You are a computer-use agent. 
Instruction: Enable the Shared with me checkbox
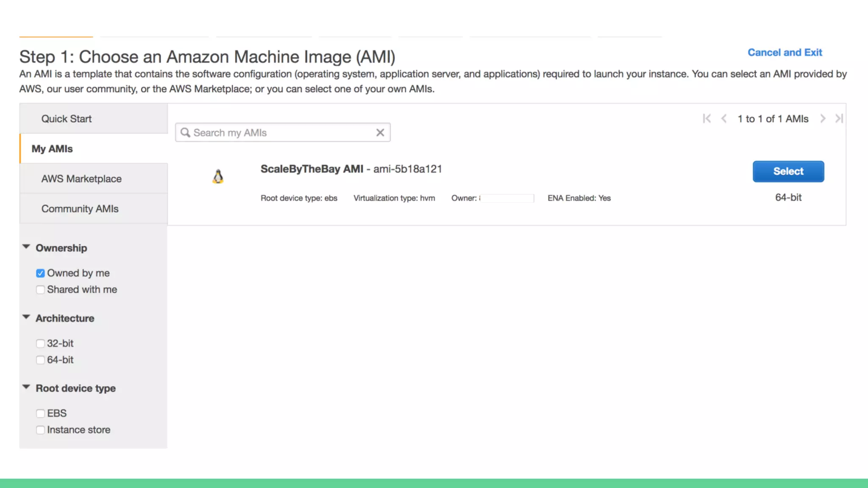coord(40,290)
